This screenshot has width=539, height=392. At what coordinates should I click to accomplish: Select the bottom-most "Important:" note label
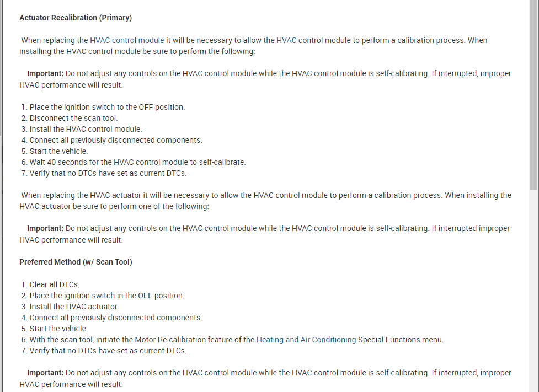45,373
